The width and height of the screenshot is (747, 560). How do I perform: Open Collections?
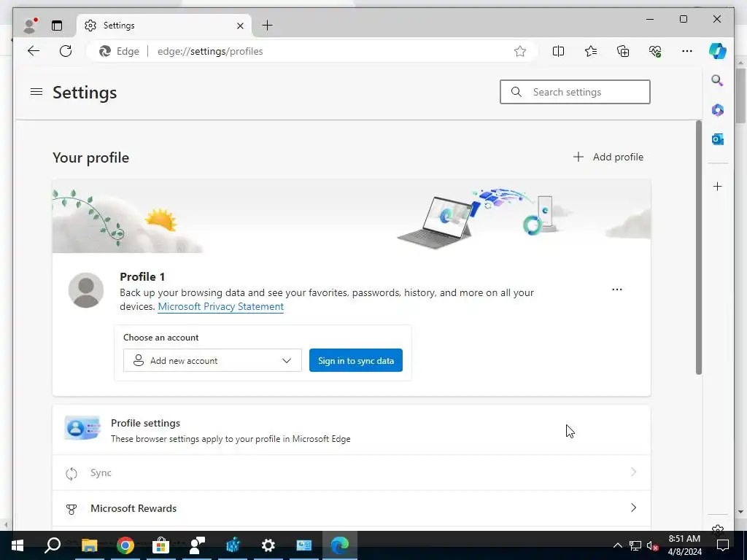click(x=623, y=51)
